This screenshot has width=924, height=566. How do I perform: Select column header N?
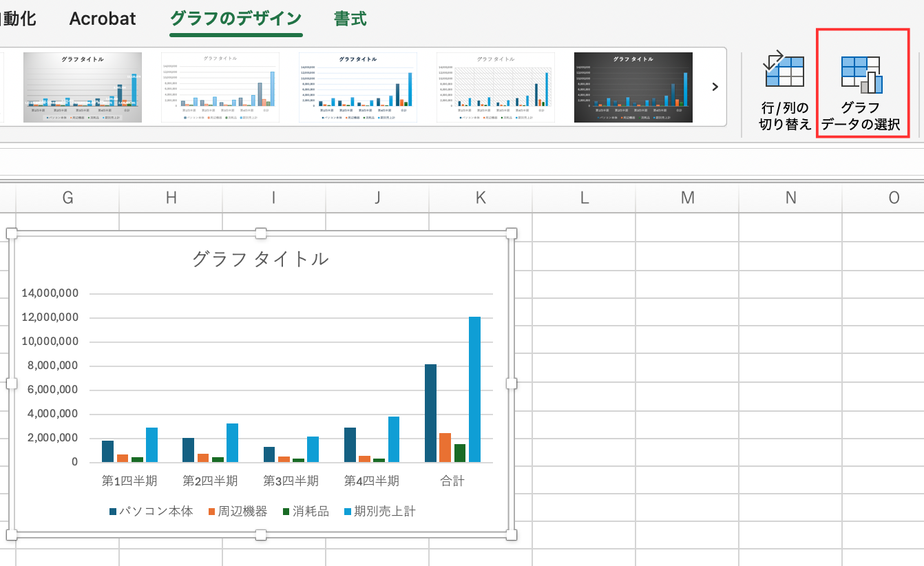coord(790,198)
